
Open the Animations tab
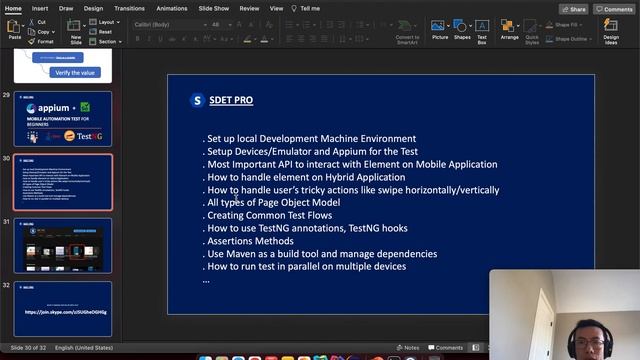[172, 8]
